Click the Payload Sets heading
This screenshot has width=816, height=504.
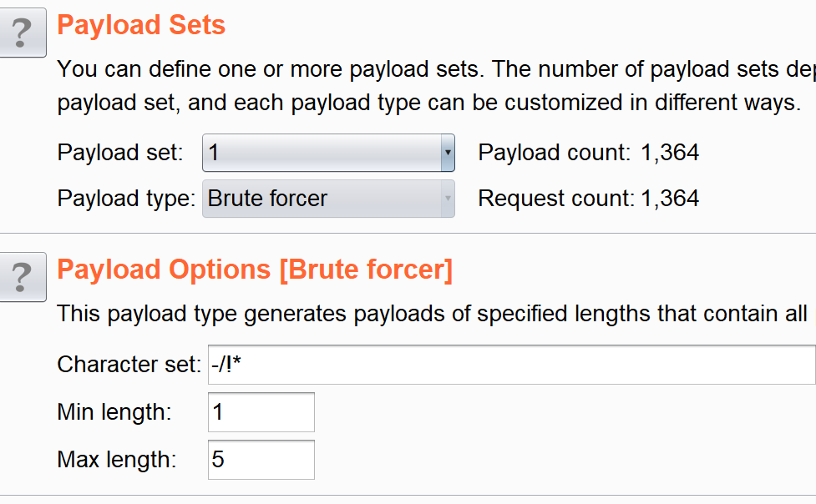click(x=141, y=25)
